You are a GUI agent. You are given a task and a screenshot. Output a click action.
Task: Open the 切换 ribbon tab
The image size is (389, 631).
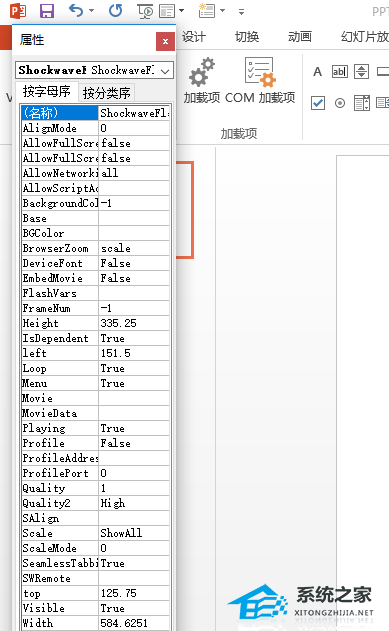[247, 37]
